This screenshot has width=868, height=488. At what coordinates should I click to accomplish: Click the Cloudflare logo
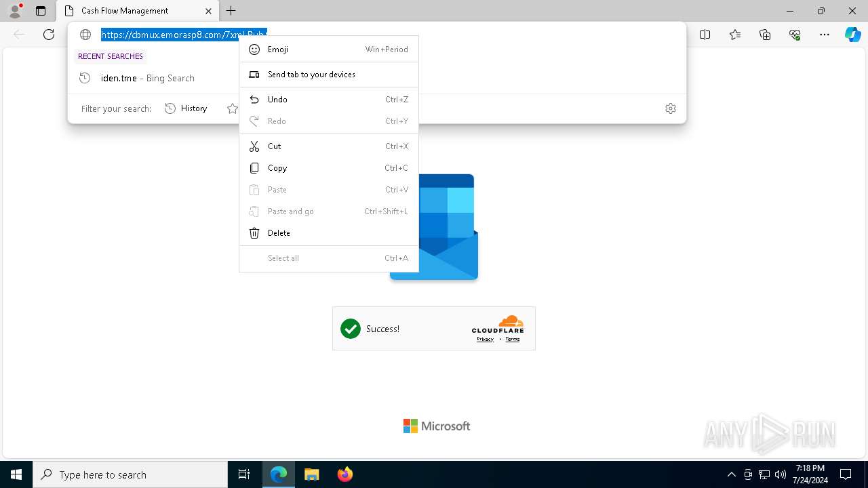tap(498, 324)
